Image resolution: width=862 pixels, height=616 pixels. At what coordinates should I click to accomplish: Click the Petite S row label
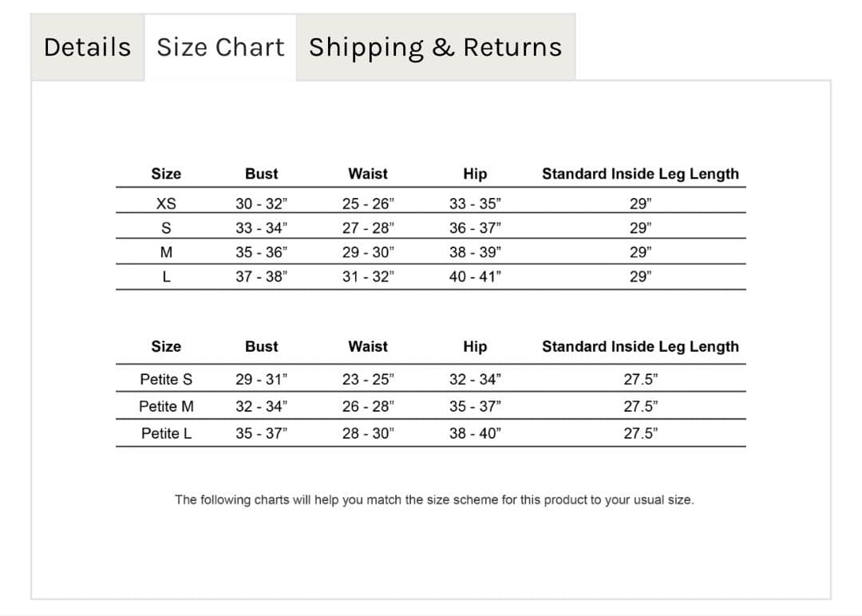point(166,379)
